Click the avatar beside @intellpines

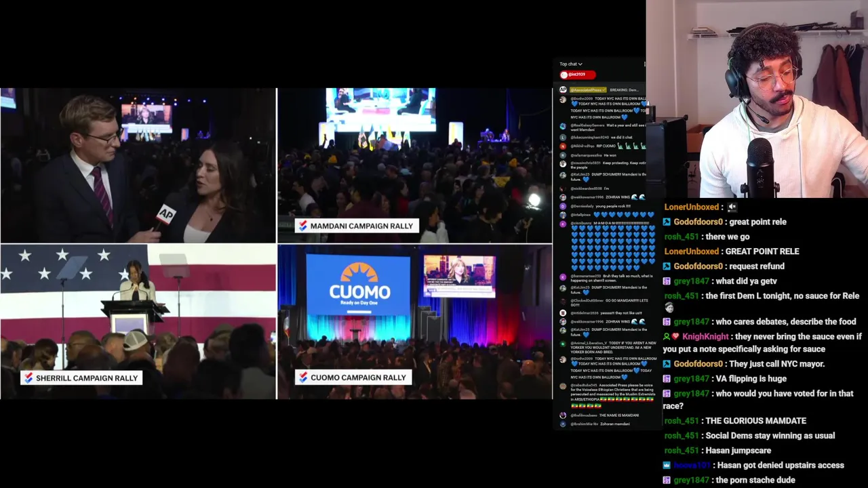[563, 215]
